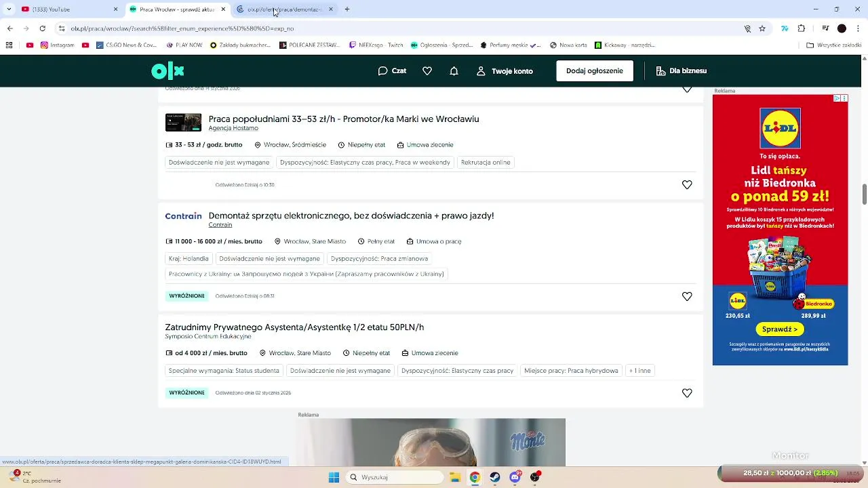
Task: Open Dla biznesu link
Action: (x=682, y=70)
